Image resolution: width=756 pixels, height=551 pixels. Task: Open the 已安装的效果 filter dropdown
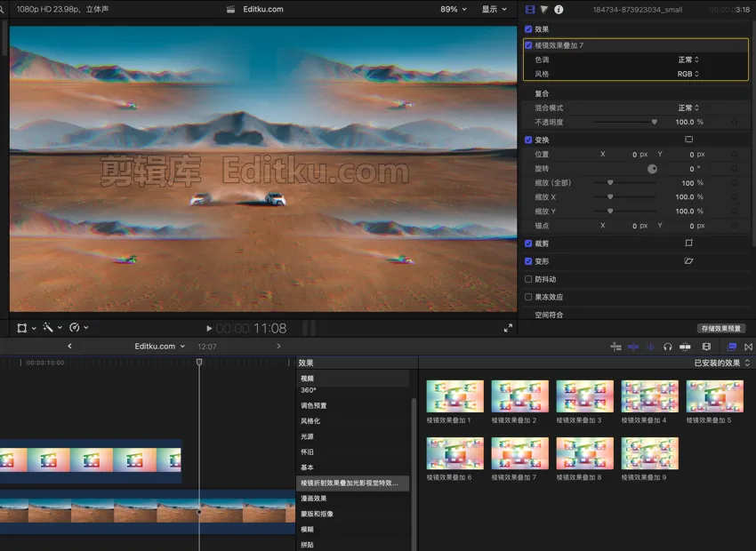tap(722, 363)
